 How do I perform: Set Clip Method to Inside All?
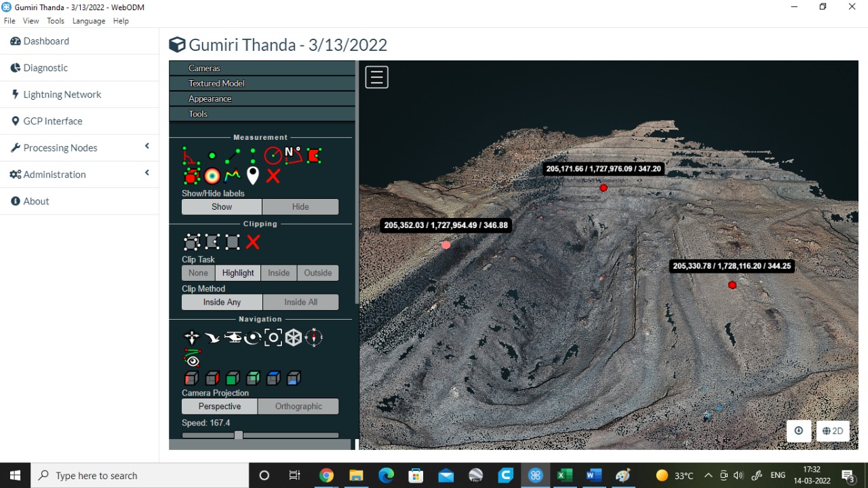pos(300,301)
